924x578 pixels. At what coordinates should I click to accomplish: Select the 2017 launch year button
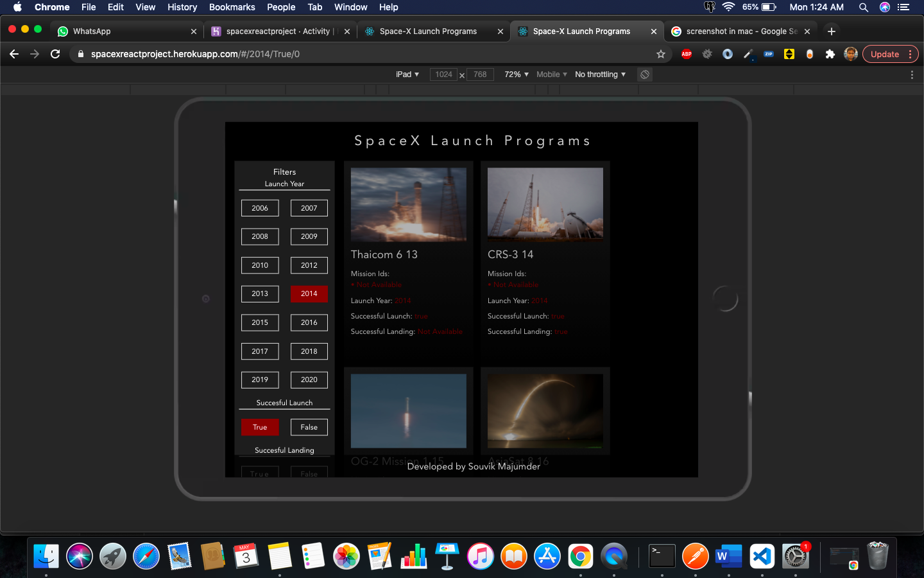260,351
